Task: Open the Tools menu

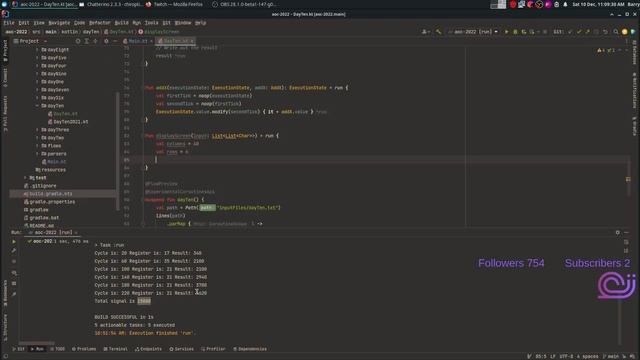Action: (x=151, y=23)
